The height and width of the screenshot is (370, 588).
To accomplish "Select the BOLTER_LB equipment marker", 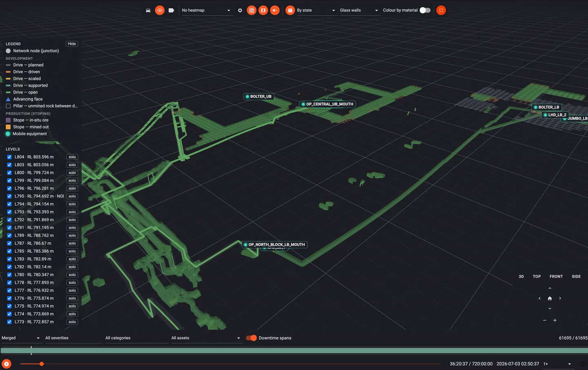I will pyautogui.click(x=546, y=107).
